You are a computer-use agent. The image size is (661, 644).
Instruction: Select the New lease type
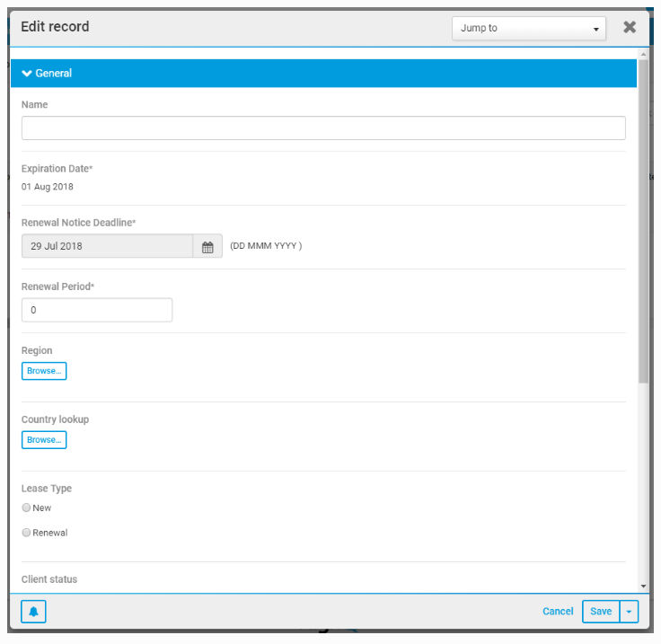(26, 507)
